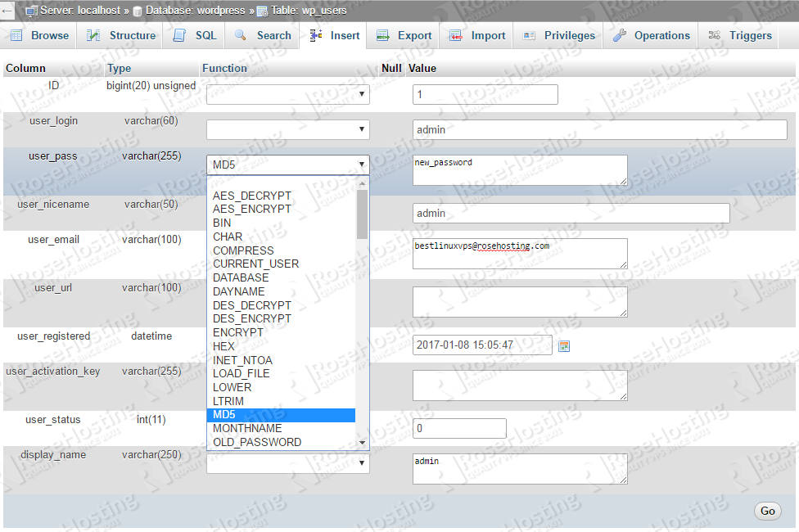Click the user_pass value textarea
Image resolution: width=799 pixels, height=532 pixels.
pos(520,170)
